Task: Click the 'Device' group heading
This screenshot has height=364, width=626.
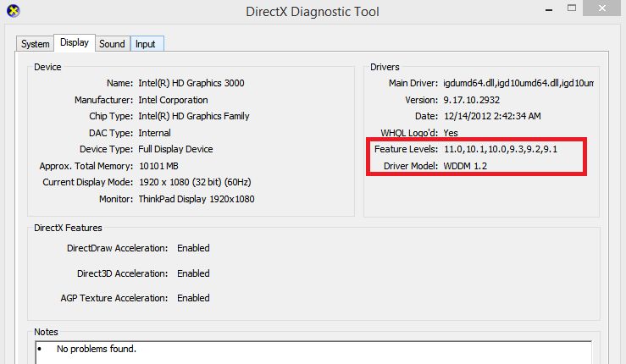Action: click(x=47, y=67)
